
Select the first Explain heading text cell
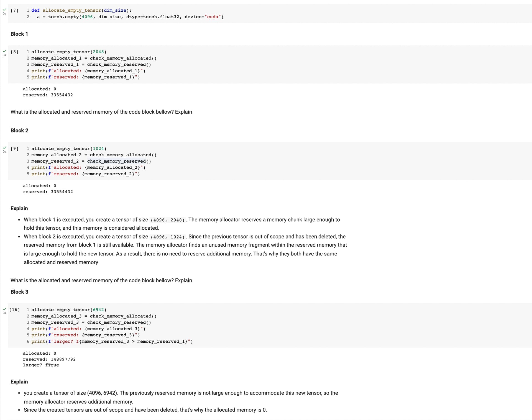(x=19, y=208)
